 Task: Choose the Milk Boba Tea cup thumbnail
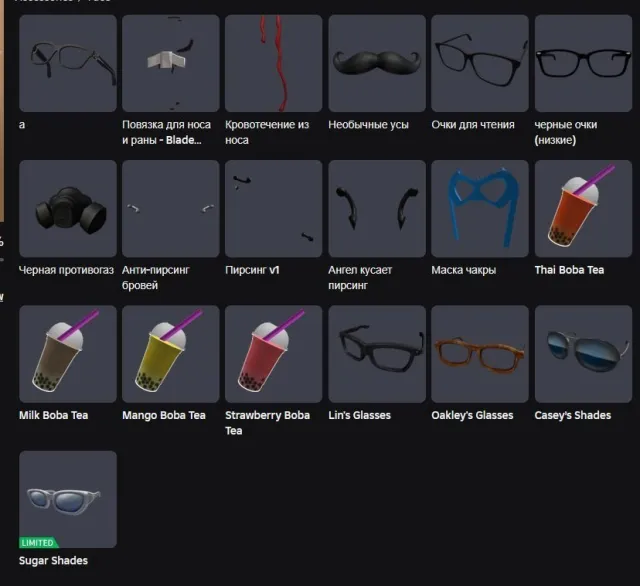(68, 354)
